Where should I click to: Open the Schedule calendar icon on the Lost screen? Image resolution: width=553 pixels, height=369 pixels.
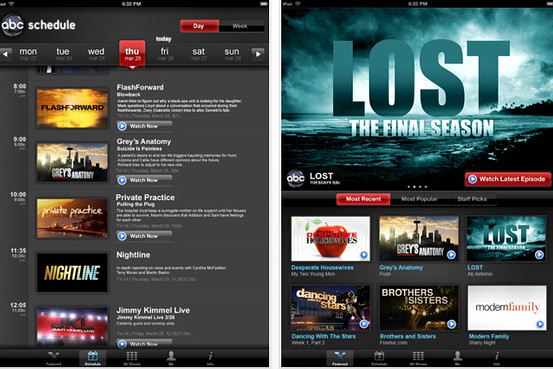click(x=379, y=358)
